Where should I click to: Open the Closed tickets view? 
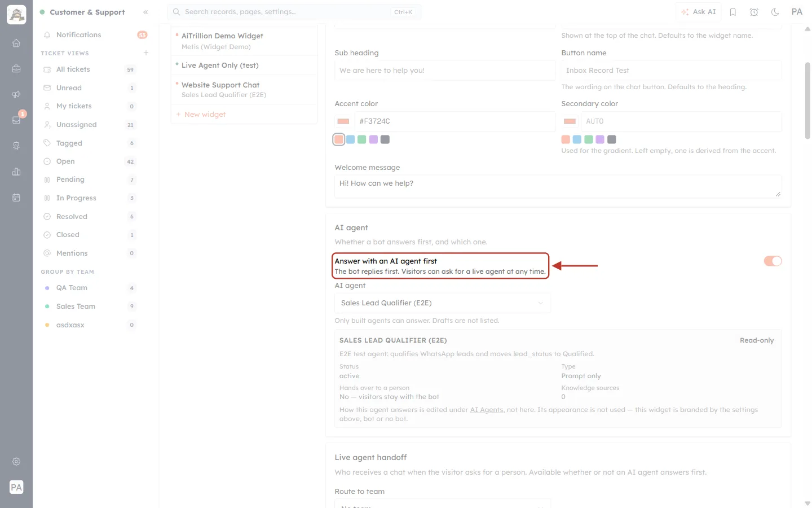pos(89,235)
